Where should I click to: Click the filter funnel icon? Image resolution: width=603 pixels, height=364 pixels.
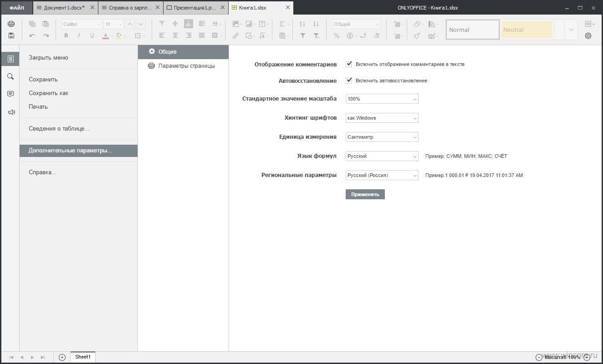pyautogui.click(x=303, y=35)
